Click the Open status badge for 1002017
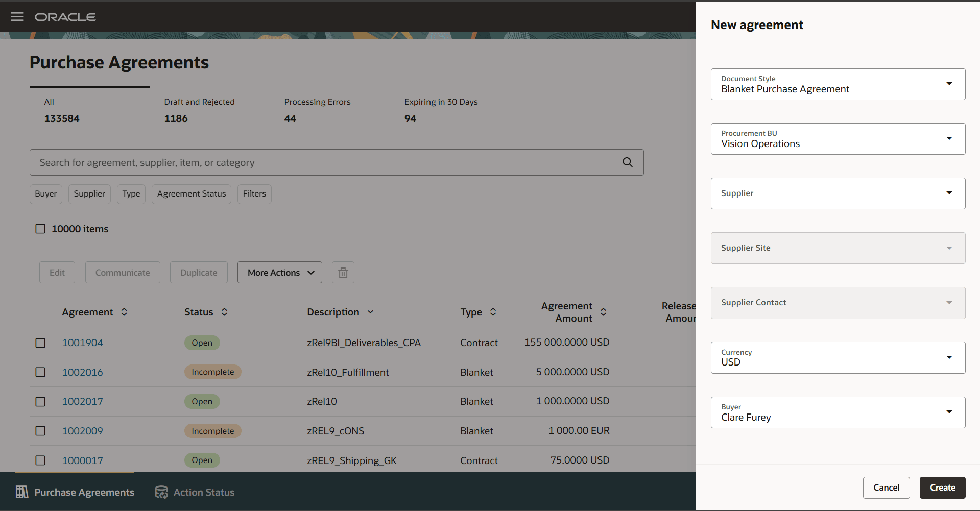The image size is (980, 511). click(202, 402)
